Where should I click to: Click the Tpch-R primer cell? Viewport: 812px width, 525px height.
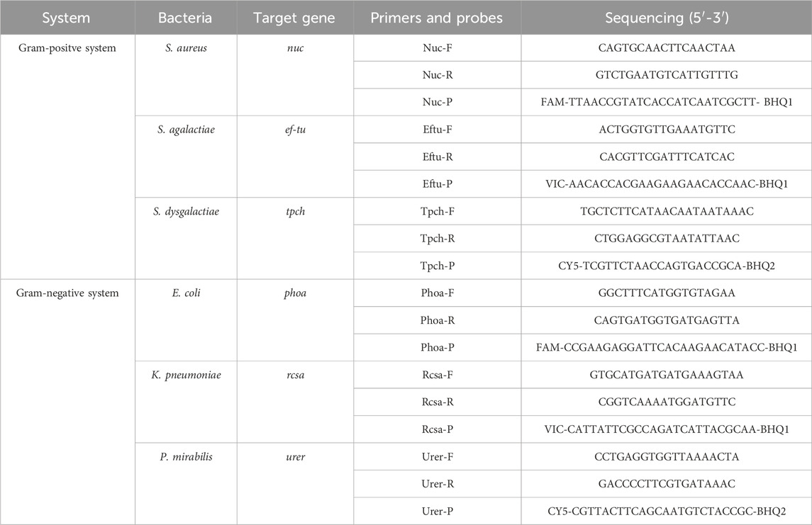pyautogui.click(x=435, y=239)
